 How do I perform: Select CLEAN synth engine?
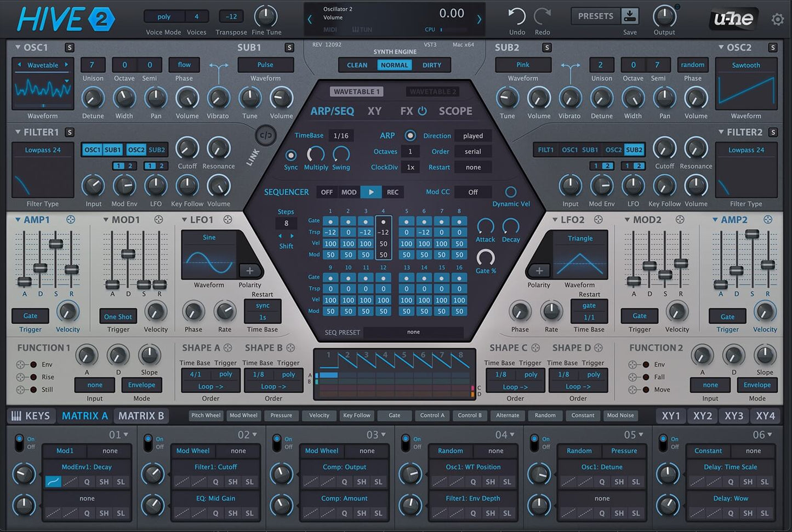click(x=357, y=65)
